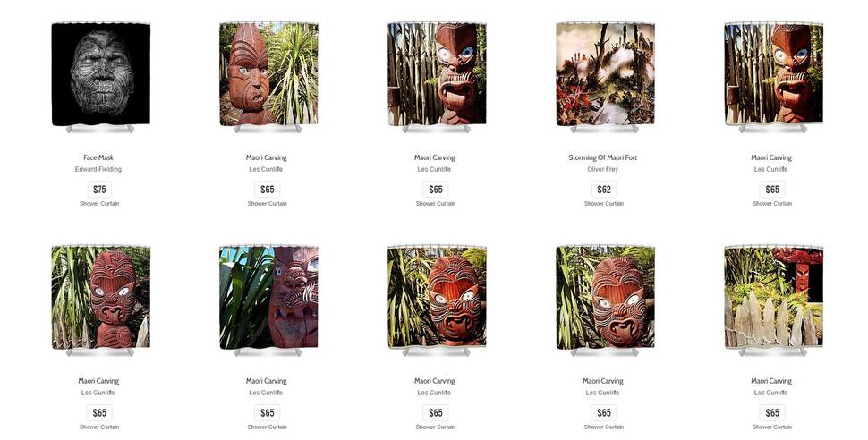This screenshot has width=868, height=440.
Task: Open the third bottom-row Maori Carving thumbnail
Action: pyautogui.click(x=437, y=298)
